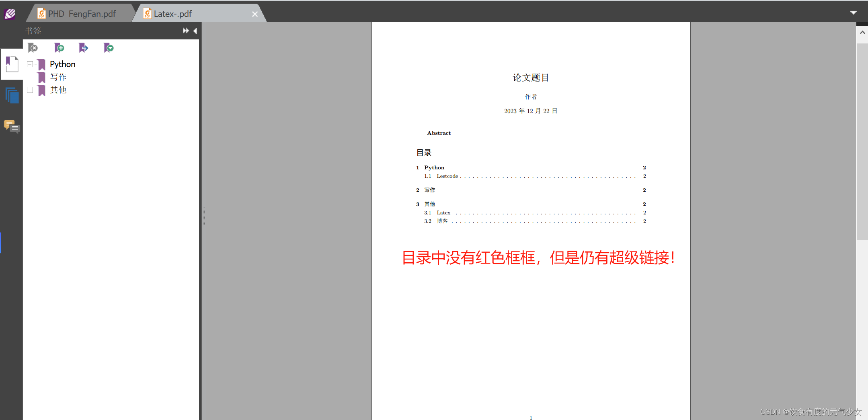Follow the '1 Python' contents link
The width and height of the screenshot is (868, 420).
point(531,167)
